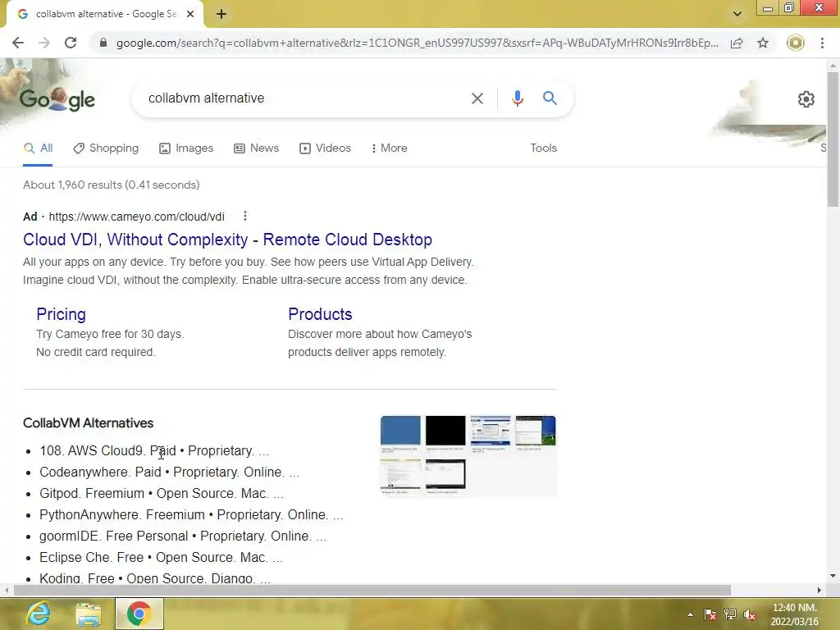Switch to the Images tab
The image size is (840, 630).
point(186,148)
